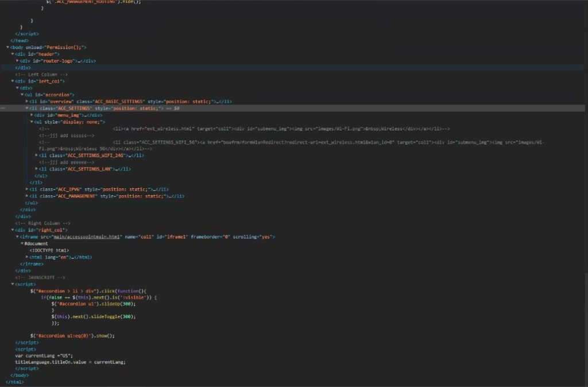The width and height of the screenshot is (588, 387).
Task: Expand the div id="menu_img" node
Action: pos(32,115)
